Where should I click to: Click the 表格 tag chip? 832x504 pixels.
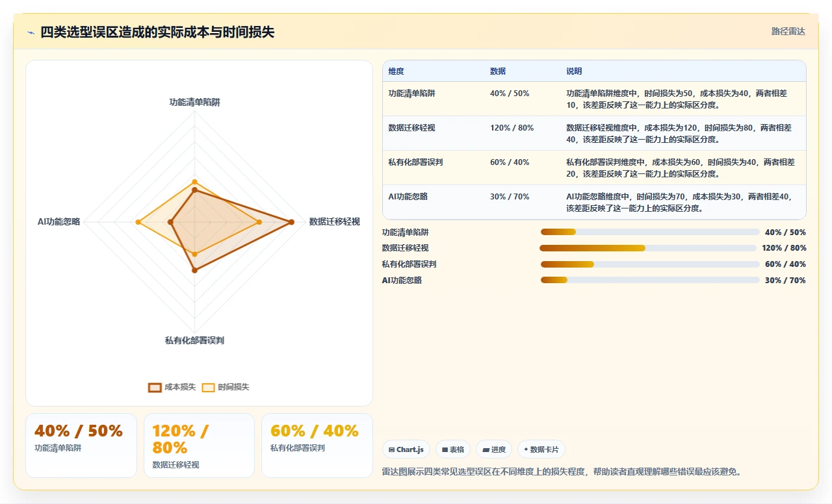click(x=453, y=449)
